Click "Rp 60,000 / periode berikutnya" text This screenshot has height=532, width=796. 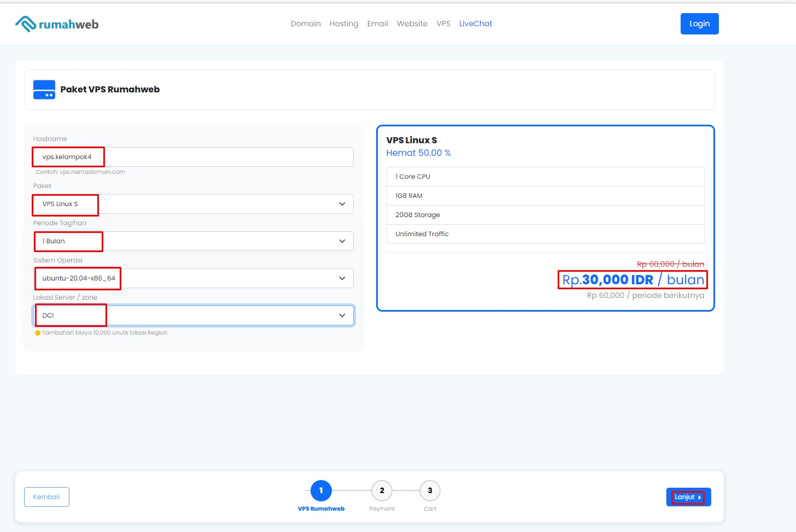click(x=645, y=295)
